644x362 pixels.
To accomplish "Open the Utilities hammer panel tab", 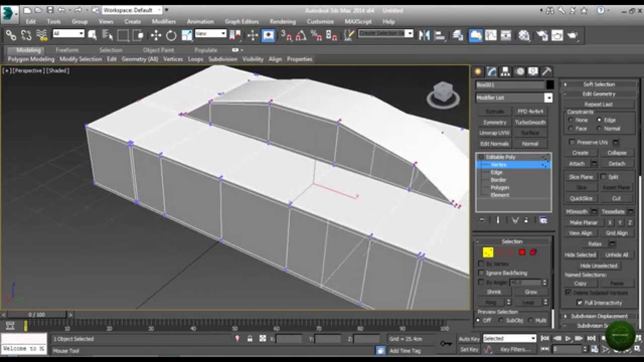I will coord(546,71).
